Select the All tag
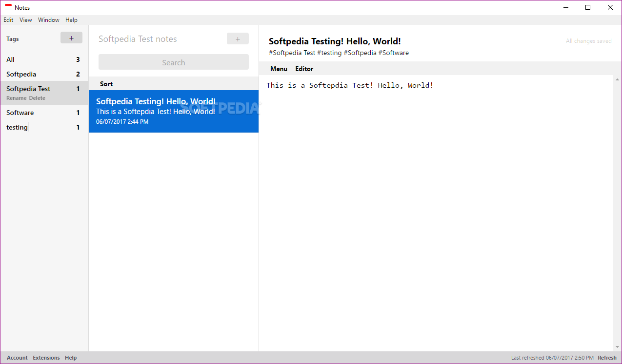Screen dimensions: 622x364 click(44, 59)
